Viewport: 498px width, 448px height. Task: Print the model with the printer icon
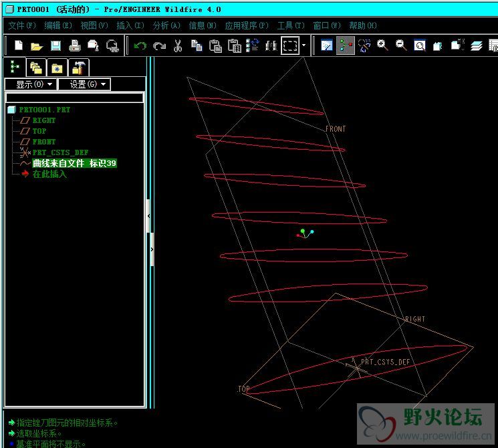pos(75,45)
